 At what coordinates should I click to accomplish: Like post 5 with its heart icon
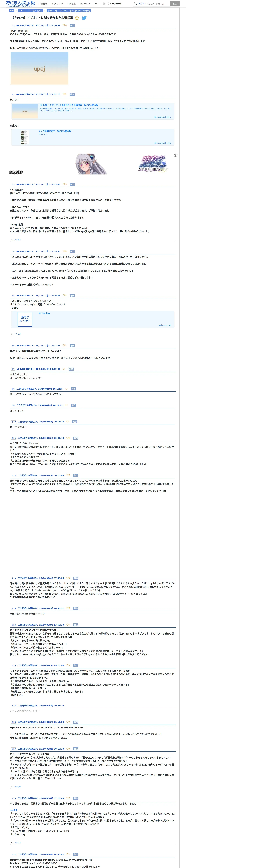[x=64, y=296]
